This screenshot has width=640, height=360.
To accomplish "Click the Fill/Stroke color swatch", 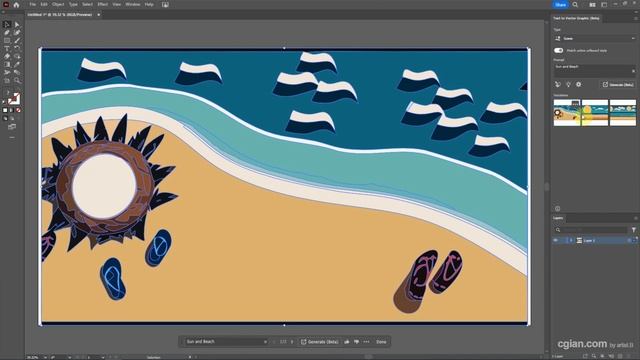I will tap(13, 99).
